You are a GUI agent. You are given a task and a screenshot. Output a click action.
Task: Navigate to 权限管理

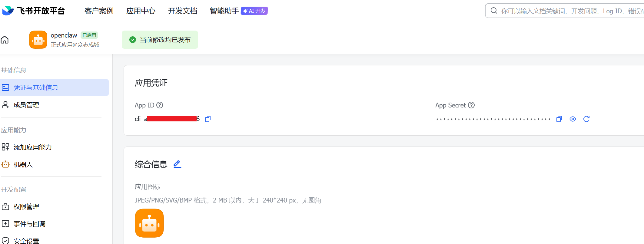(26, 207)
